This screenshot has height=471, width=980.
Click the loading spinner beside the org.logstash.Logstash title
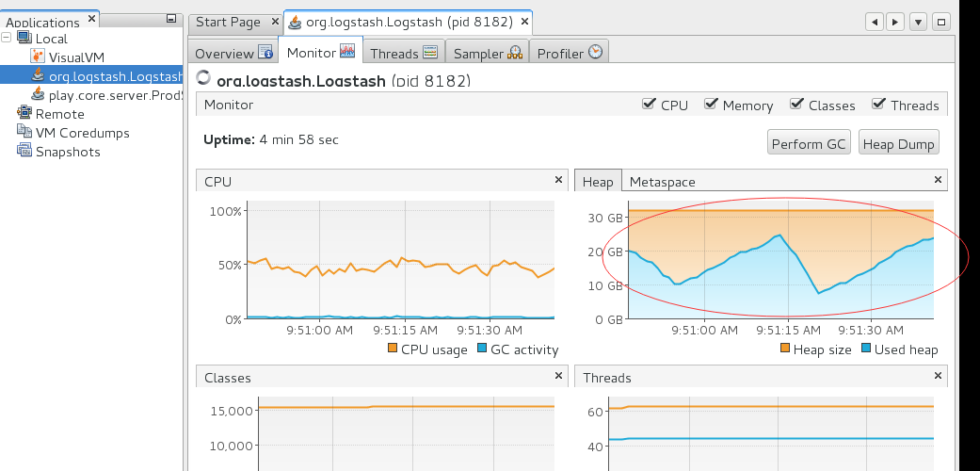click(x=203, y=78)
